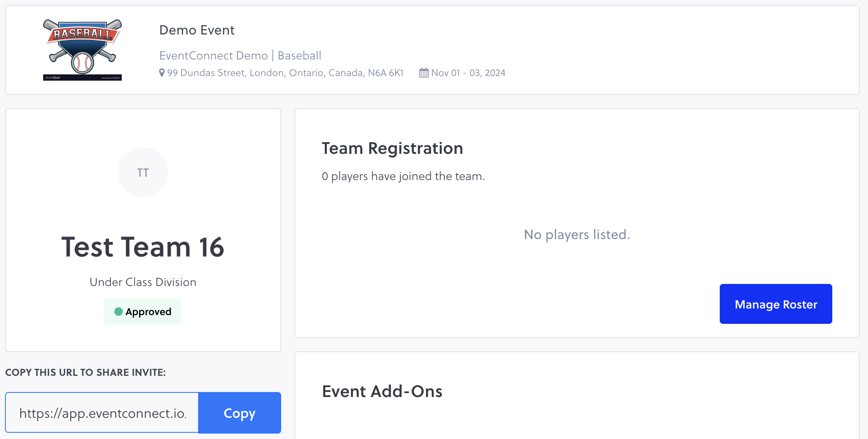The height and width of the screenshot is (439, 868).
Task: Click the 0 players joined text
Action: (x=403, y=176)
